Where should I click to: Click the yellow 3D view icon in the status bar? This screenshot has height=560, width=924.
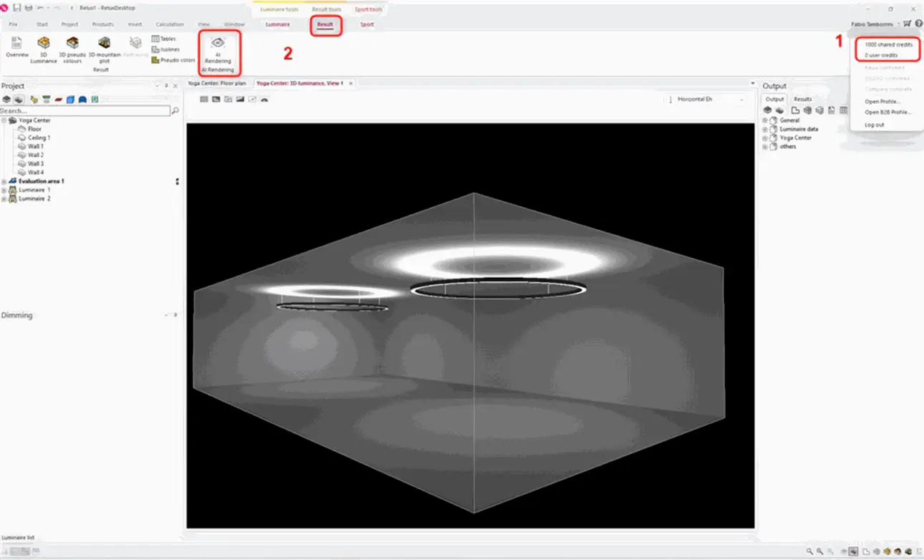pos(887,551)
